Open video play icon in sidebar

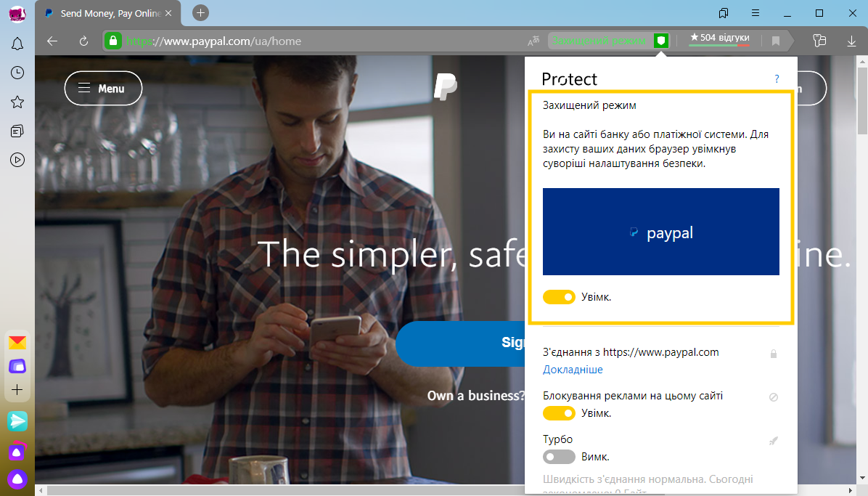[x=17, y=160]
